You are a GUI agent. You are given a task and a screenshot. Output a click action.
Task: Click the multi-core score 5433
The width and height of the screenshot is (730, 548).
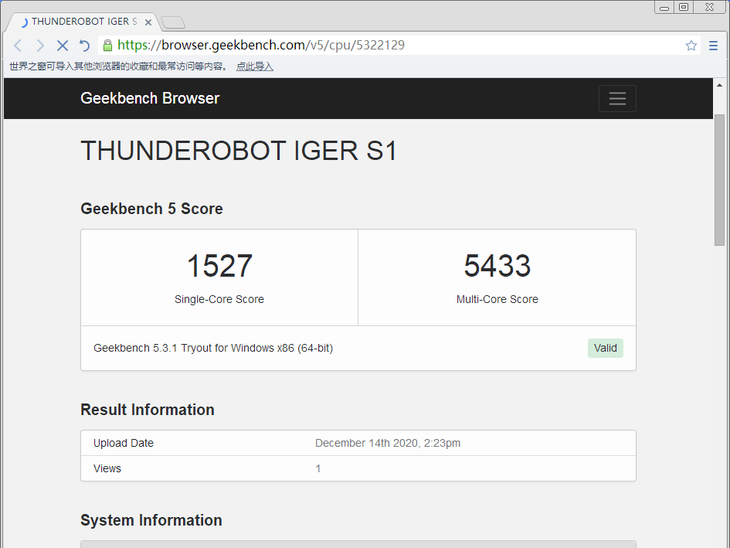click(497, 266)
